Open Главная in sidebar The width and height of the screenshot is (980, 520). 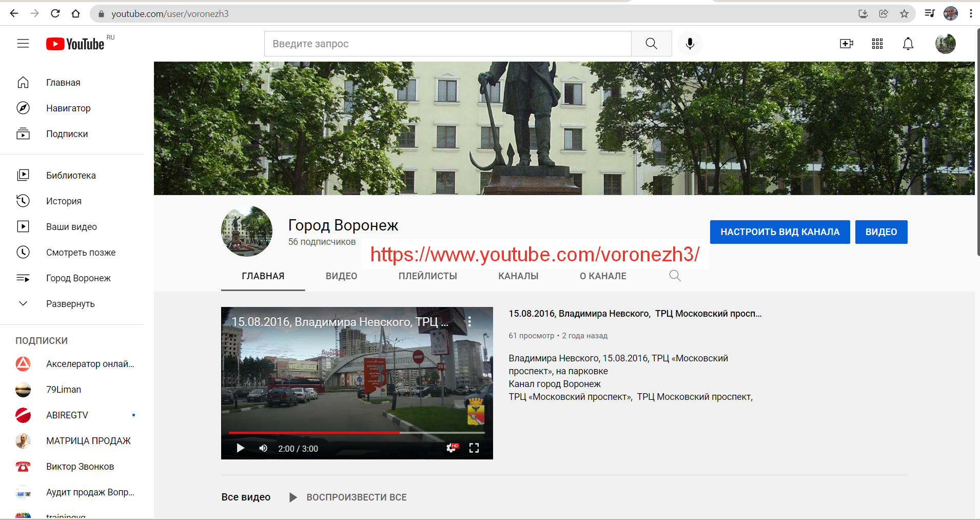point(72,82)
